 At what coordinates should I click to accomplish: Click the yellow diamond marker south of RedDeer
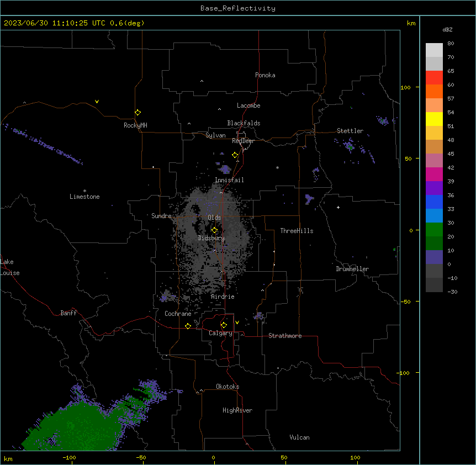click(235, 155)
